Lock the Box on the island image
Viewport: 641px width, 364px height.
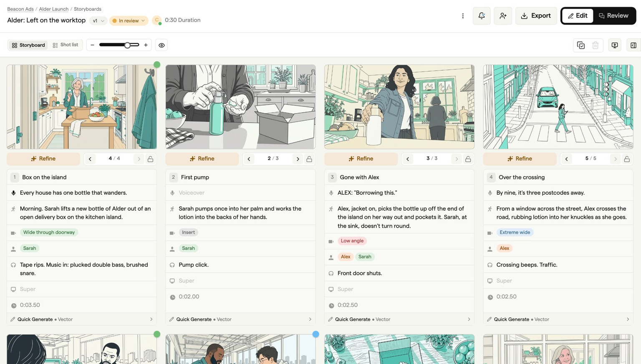point(151,159)
